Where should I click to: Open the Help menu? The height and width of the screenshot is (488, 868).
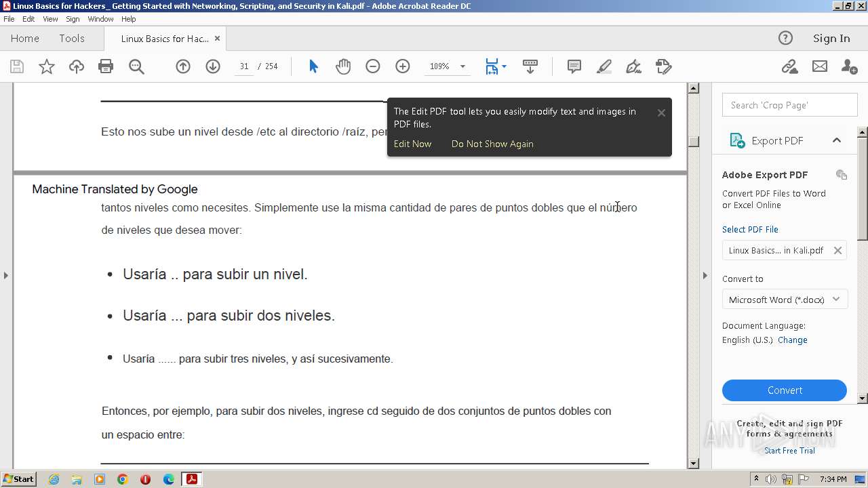coord(128,19)
